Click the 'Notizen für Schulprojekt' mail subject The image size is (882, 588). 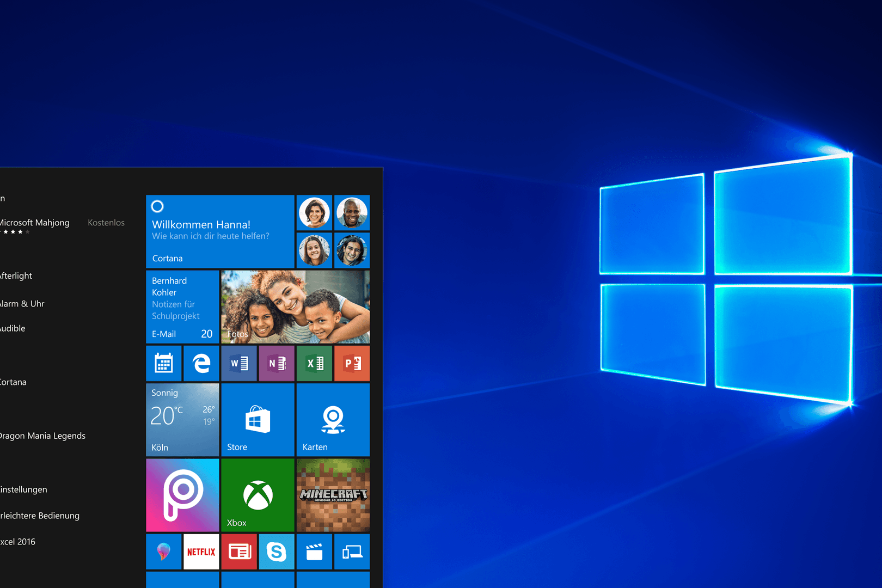(175, 310)
